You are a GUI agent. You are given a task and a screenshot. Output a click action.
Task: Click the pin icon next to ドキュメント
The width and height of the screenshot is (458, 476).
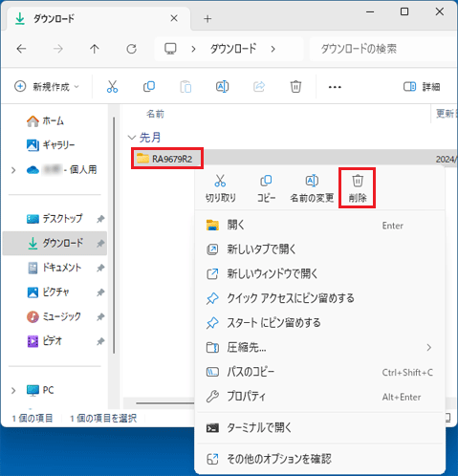(100, 268)
